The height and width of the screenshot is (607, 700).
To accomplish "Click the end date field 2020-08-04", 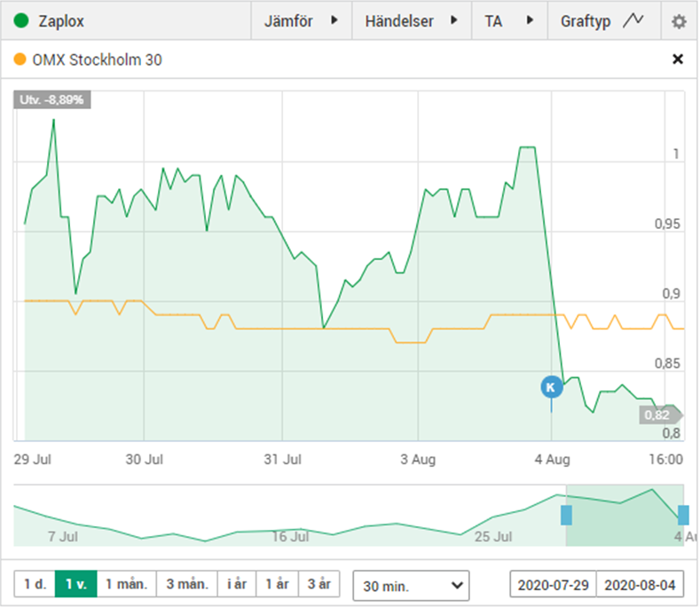I will point(640,584).
